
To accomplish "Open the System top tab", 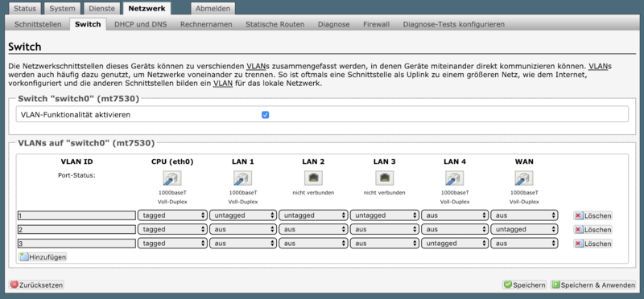I will pos(62,8).
